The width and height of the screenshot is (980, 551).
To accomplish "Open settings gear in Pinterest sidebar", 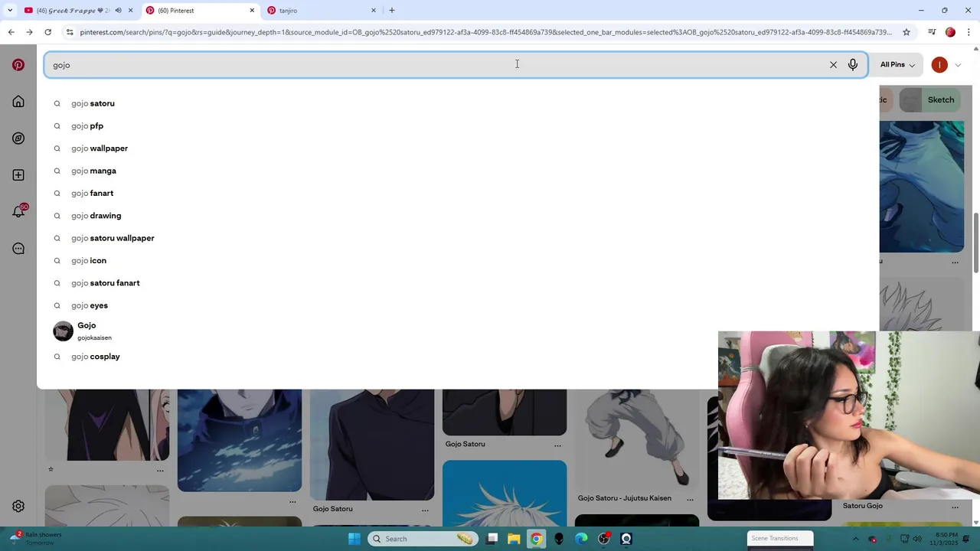I will tap(18, 507).
